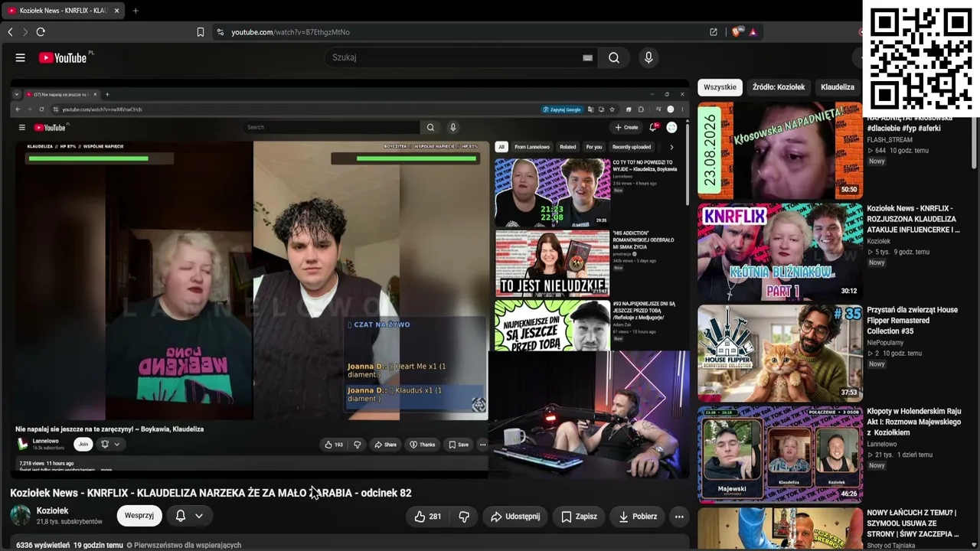Open a new browser tab
The image size is (980, 551).
136,11
